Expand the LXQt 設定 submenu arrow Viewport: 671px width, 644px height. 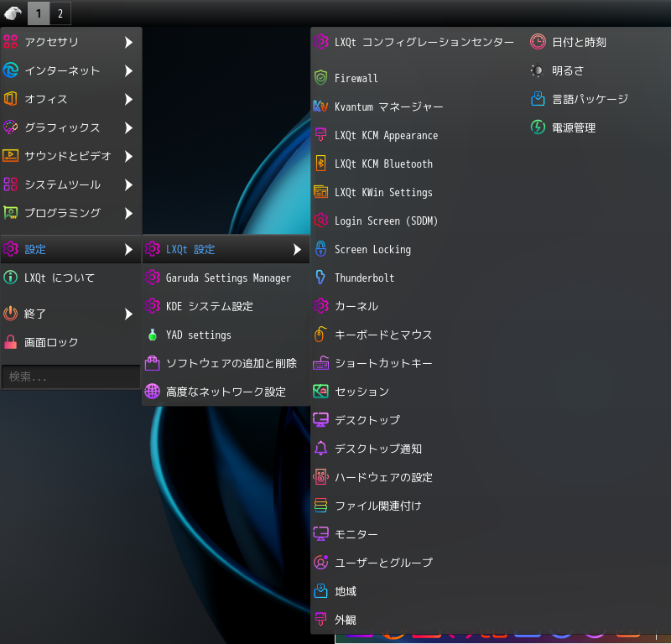(x=297, y=249)
